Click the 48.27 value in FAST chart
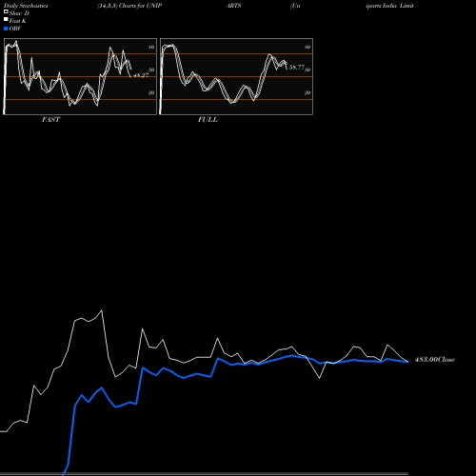The image size is (476, 476). (141, 75)
